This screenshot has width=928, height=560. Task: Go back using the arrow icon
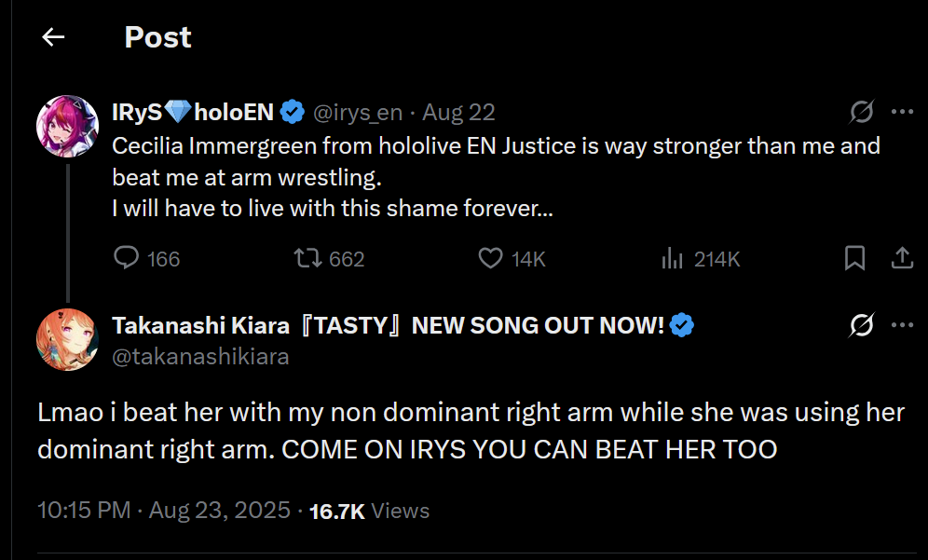tap(53, 37)
